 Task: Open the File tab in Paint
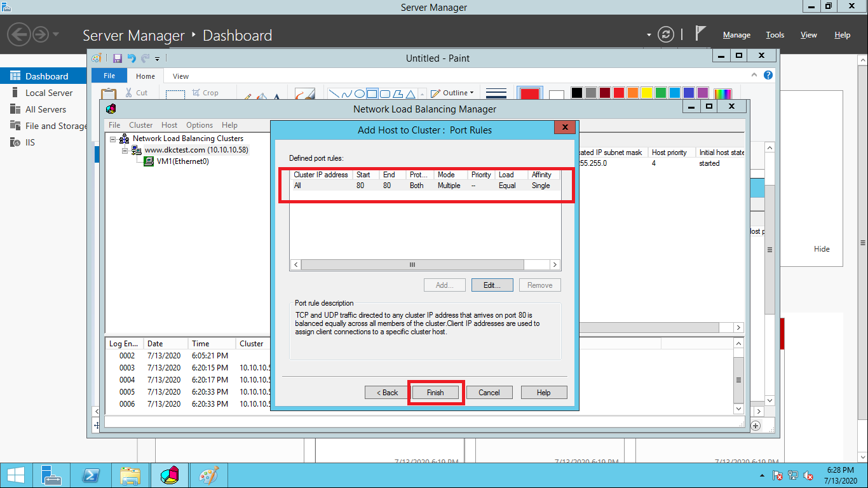(x=109, y=76)
